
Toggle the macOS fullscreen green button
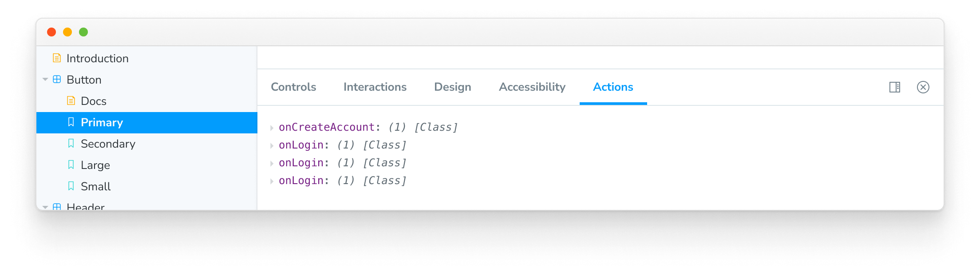tap(83, 32)
